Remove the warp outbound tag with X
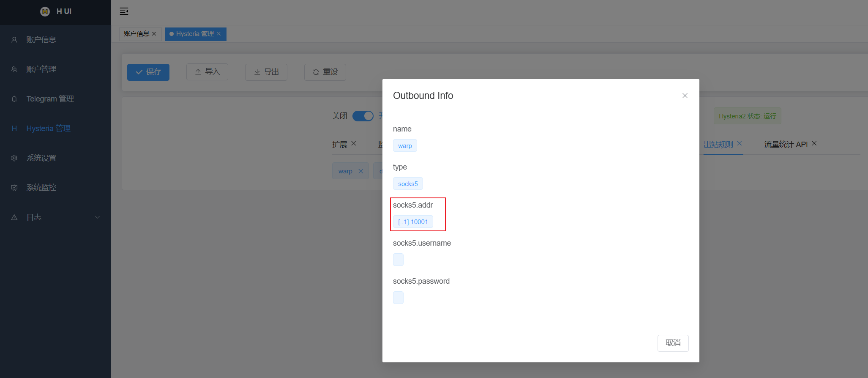Viewport: 868px width, 378px height. tap(361, 171)
